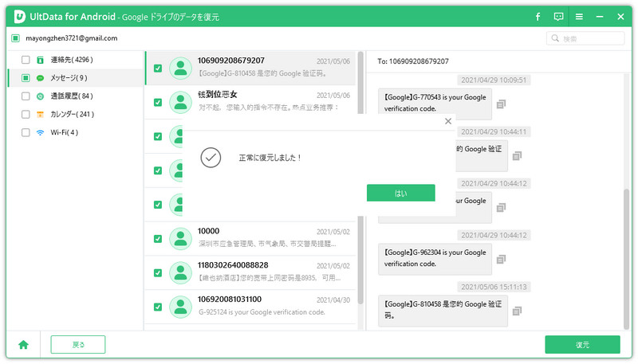
Task: Click the calendar icon beside カレンダー
Action: (41, 115)
